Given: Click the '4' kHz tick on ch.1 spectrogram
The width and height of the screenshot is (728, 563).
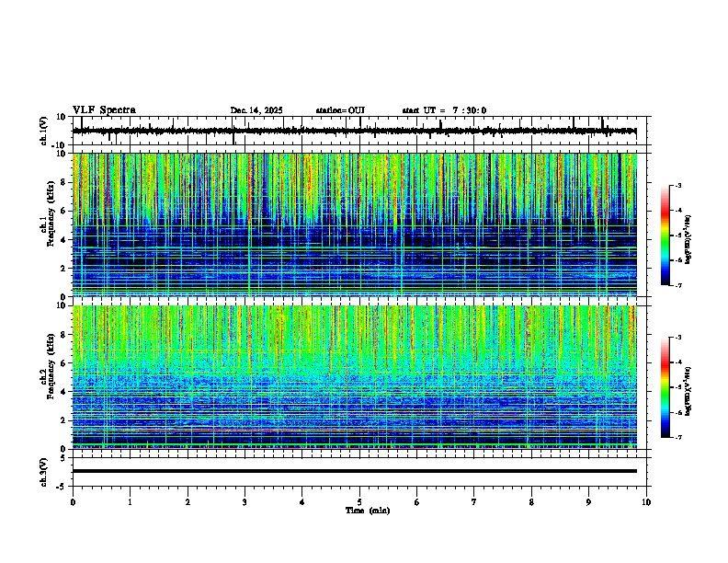Looking at the screenshot, I should tap(64, 240).
